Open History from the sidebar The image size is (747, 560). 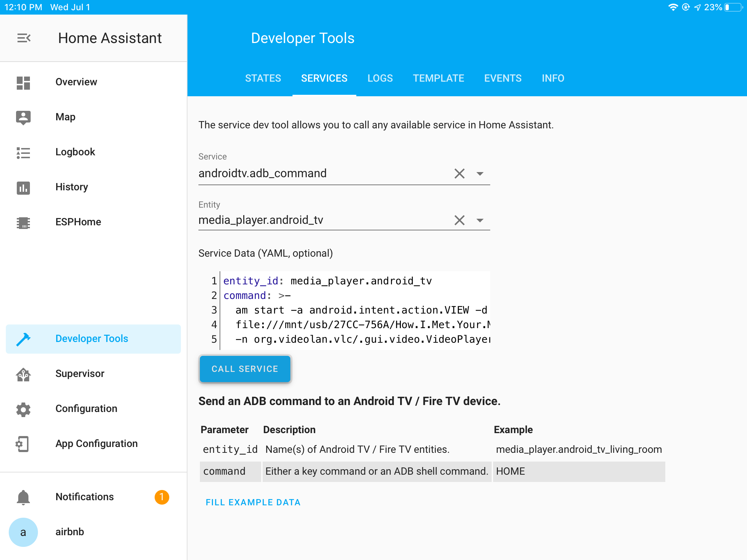(x=93, y=187)
